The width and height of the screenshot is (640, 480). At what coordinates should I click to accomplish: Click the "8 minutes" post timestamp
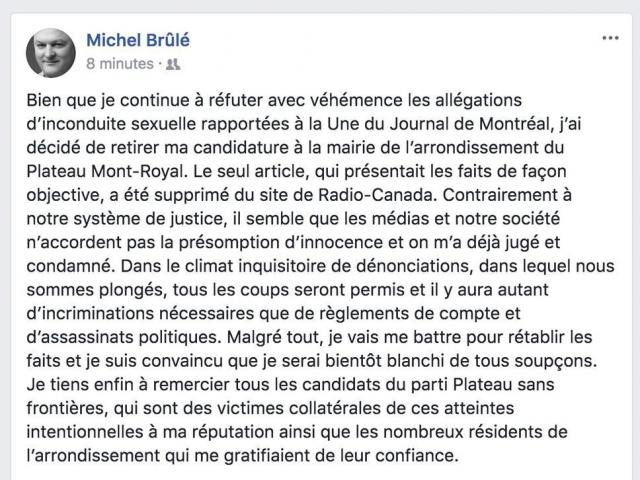119,64
